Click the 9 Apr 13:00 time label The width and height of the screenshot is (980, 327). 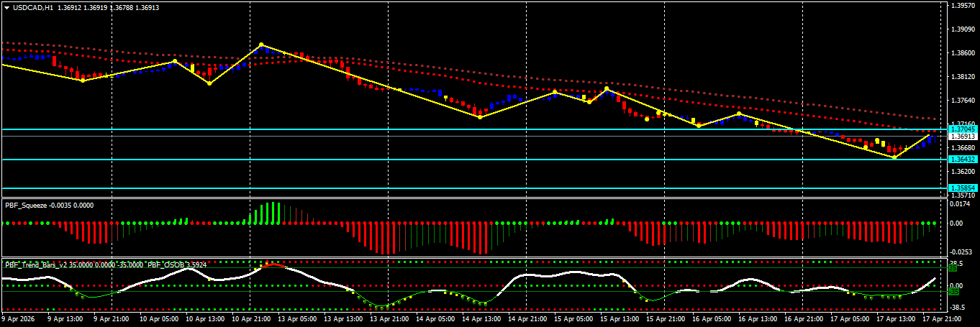click(x=65, y=318)
